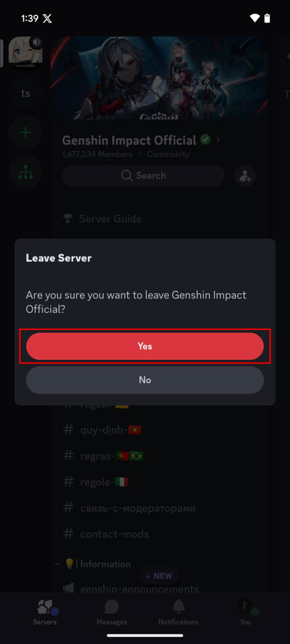Tap the speaker icon on the HoYoverse avatar
Screen dimensions: 290x644
tap(36, 41)
